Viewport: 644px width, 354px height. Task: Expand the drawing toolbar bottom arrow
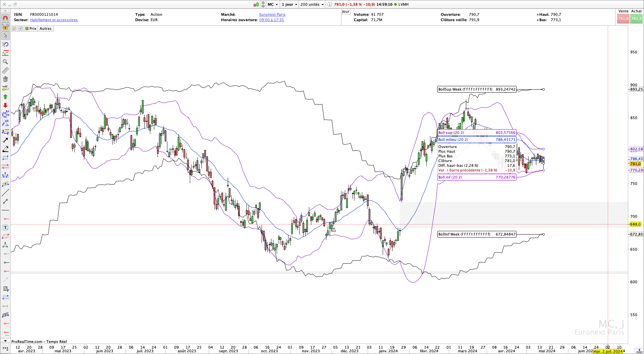click(5, 341)
